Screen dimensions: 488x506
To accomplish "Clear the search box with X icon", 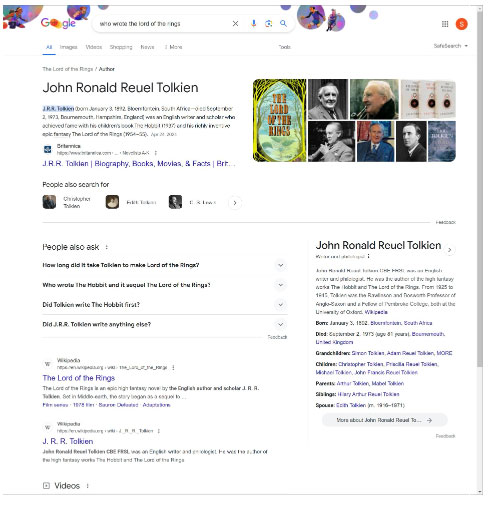I will point(235,23).
